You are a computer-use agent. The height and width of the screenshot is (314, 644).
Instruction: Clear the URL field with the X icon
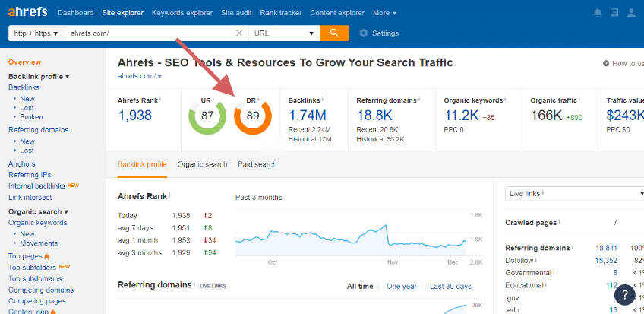[x=239, y=33]
